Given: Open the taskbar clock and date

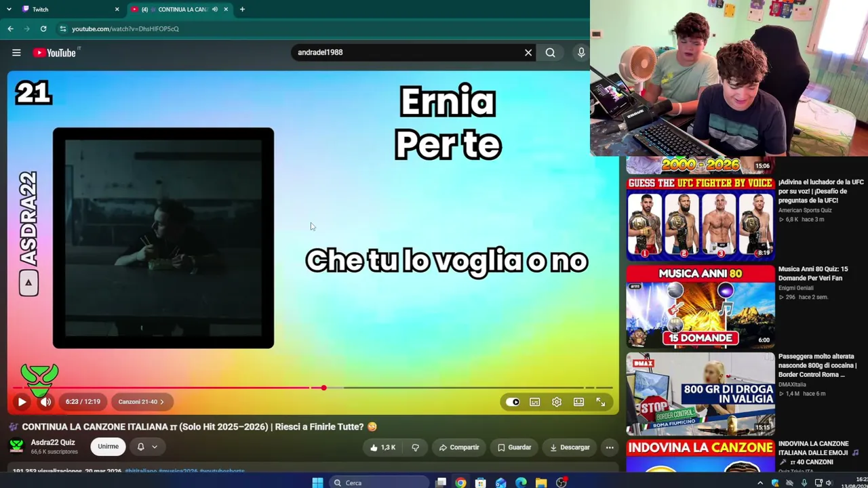Looking at the screenshot, I should (854, 483).
